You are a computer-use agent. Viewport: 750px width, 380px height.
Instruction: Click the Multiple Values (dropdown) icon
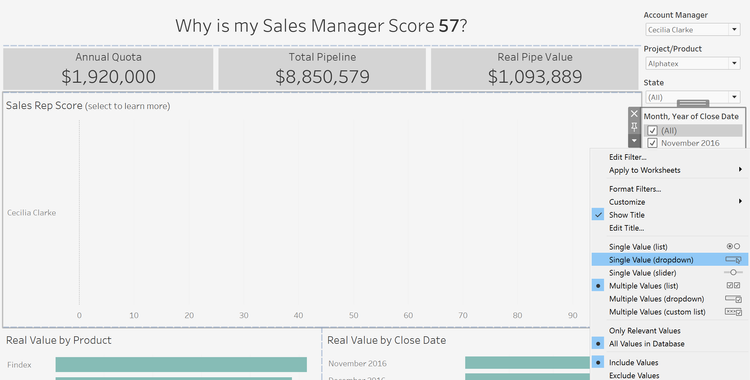point(733,299)
